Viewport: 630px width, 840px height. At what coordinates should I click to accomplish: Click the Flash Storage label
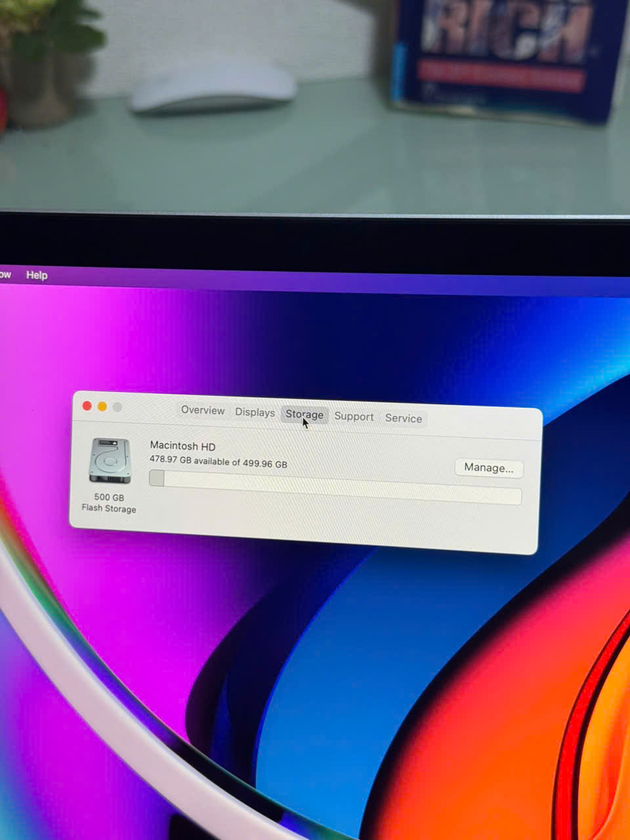(x=109, y=509)
